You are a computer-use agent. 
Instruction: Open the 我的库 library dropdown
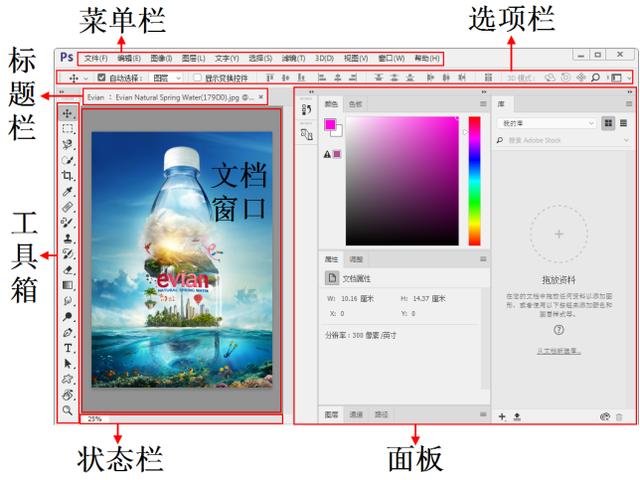(x=547, y=123)
